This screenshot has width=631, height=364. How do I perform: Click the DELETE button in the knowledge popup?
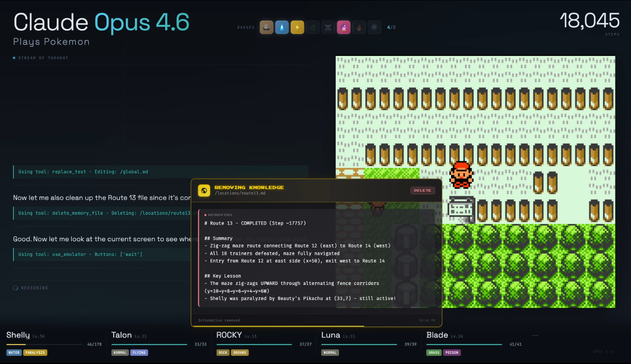[x=423, y=190]
